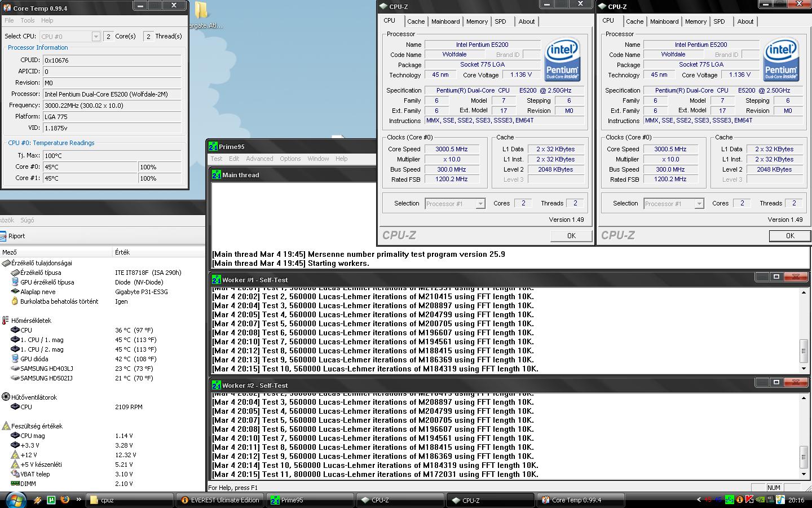Image resolution: width=812 pixels, height=508 pixels.
Task: Click the Main thread window icon
Action: click(x=217, y=175)
